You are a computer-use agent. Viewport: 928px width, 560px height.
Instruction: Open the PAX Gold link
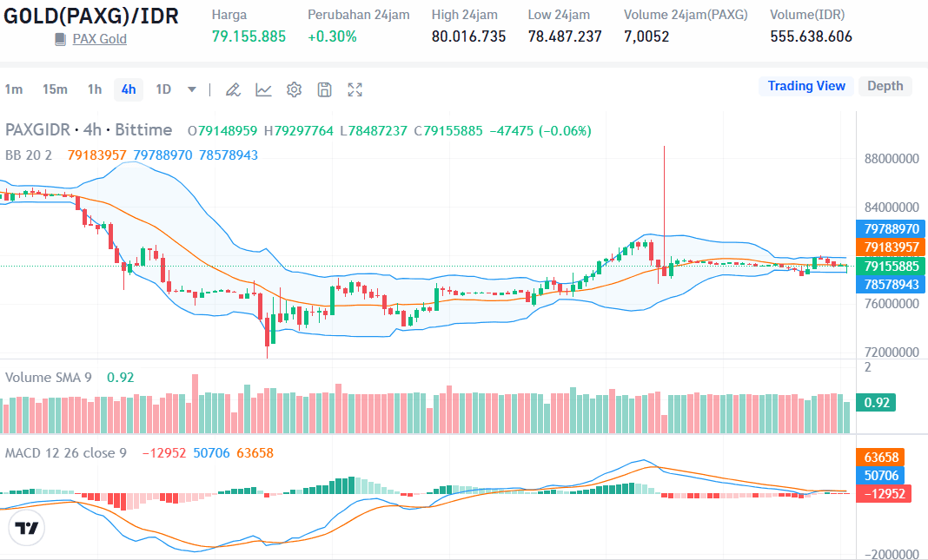98,39
